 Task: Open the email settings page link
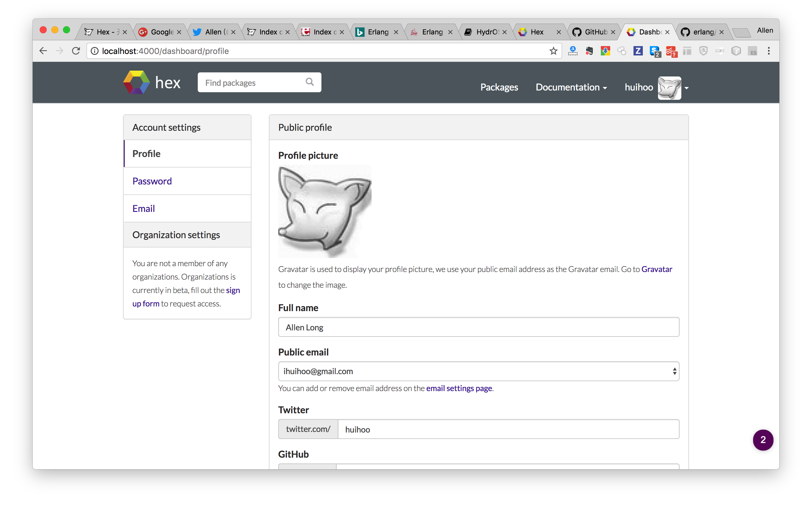[x=459, y=388]
